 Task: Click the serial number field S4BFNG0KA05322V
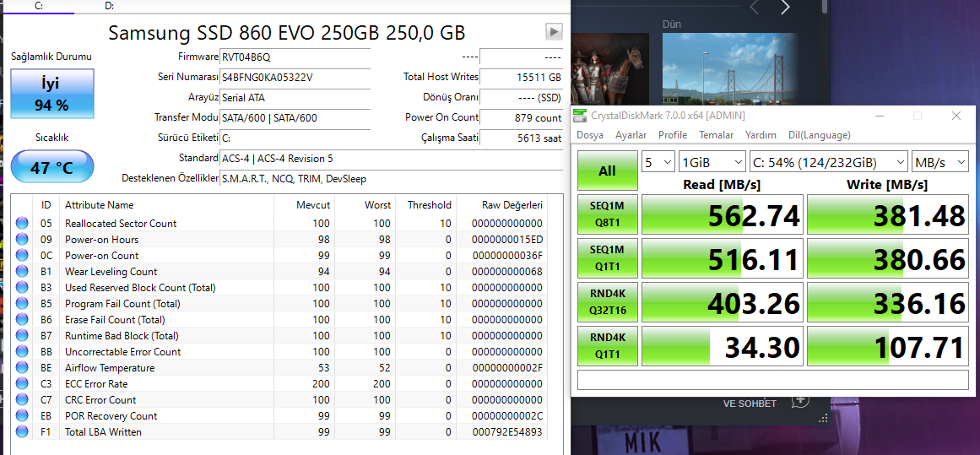click(x=295, y=78)
